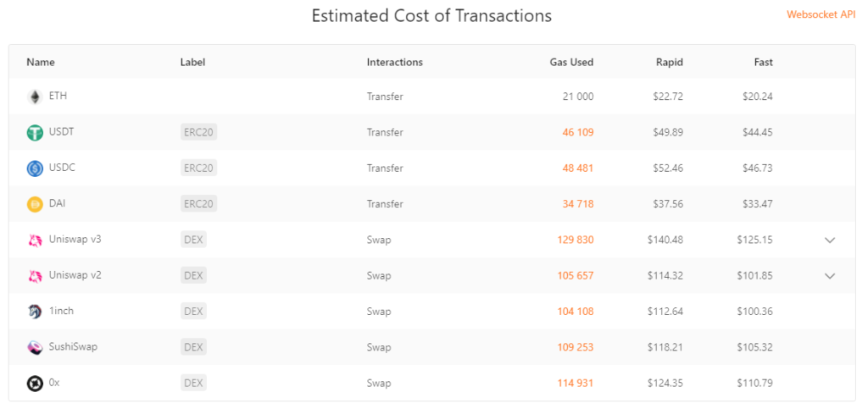This screenshot has width=868, height=409.
Task: Click the USDC gas used value 48 481
Action: pyautogui.click(x=577, y=169)
